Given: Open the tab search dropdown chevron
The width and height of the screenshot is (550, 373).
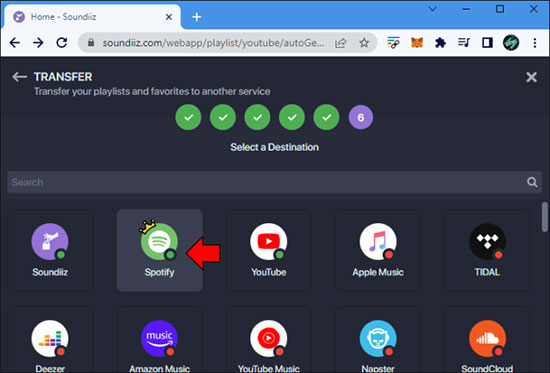Looking at the screenshot, I should point(433,9).
